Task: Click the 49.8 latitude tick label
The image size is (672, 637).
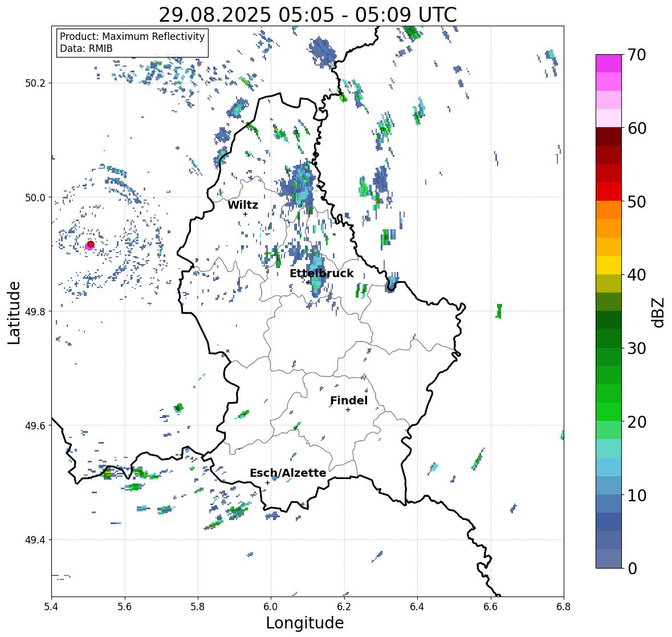Action: [x=35, y=311]
